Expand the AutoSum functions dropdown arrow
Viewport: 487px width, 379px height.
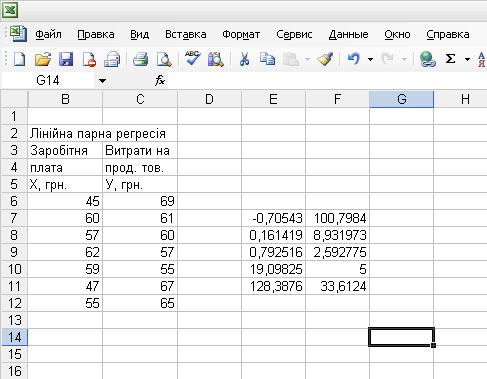tap(467, 60)
